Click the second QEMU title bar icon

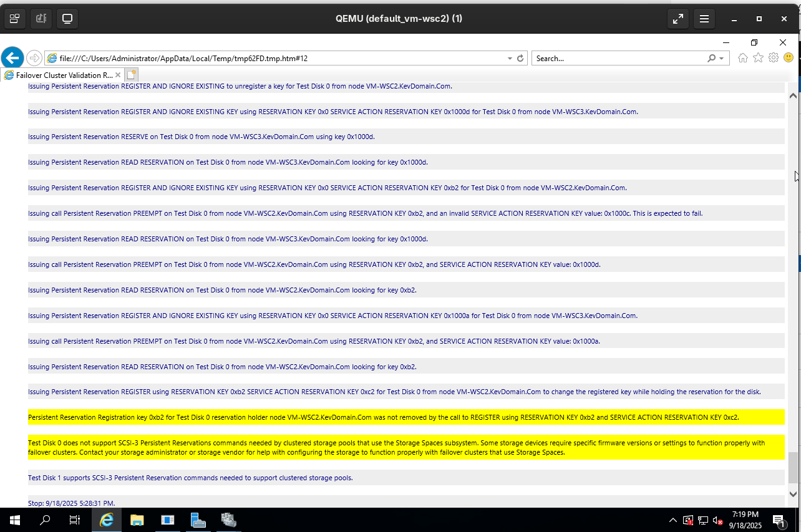[x=41, y=19]
